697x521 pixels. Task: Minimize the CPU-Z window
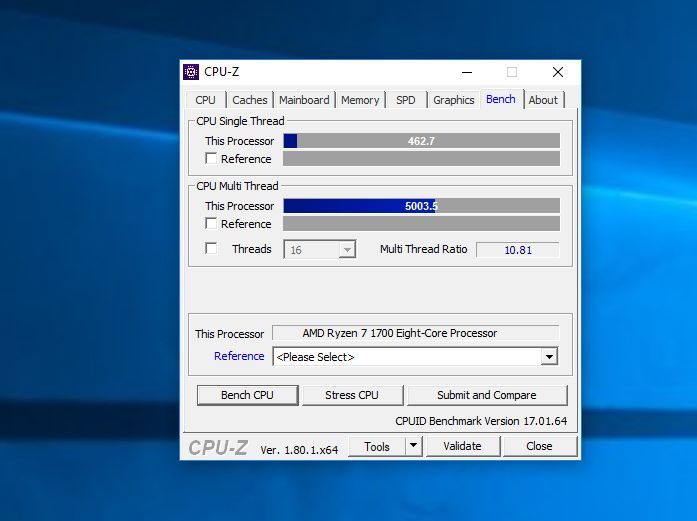pos(467,72)
